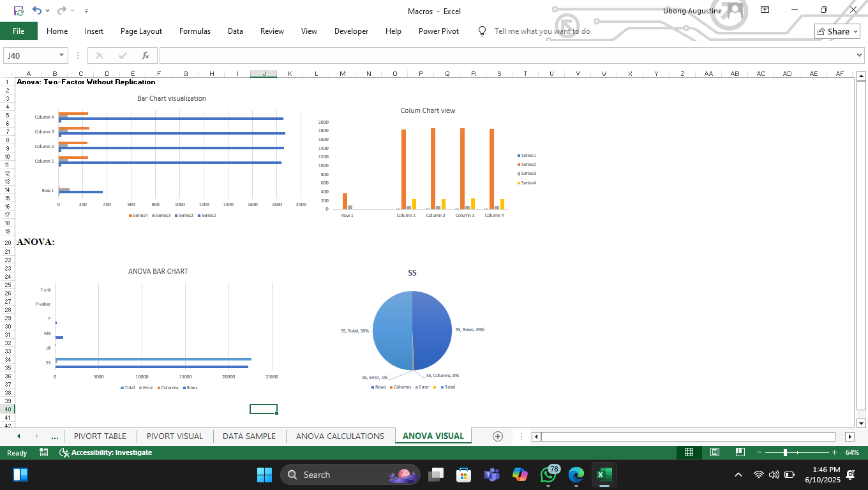
Task: Click the SS, Rows, 49% pie label
Action: pos(470,330)
